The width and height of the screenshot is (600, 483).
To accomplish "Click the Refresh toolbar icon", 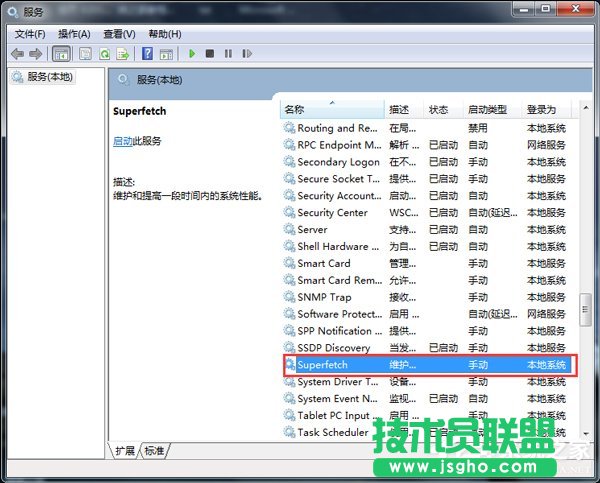I will [104, 54].
